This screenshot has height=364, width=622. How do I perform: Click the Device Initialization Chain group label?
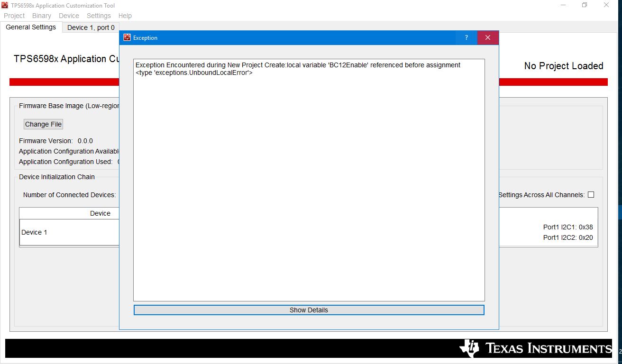click(x=57, y=177)
